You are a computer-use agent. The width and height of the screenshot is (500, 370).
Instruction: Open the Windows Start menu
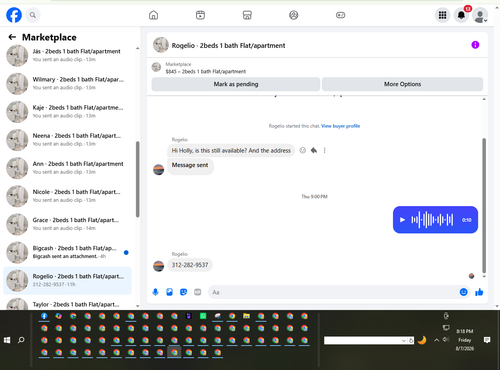click(x=7, y=340)
